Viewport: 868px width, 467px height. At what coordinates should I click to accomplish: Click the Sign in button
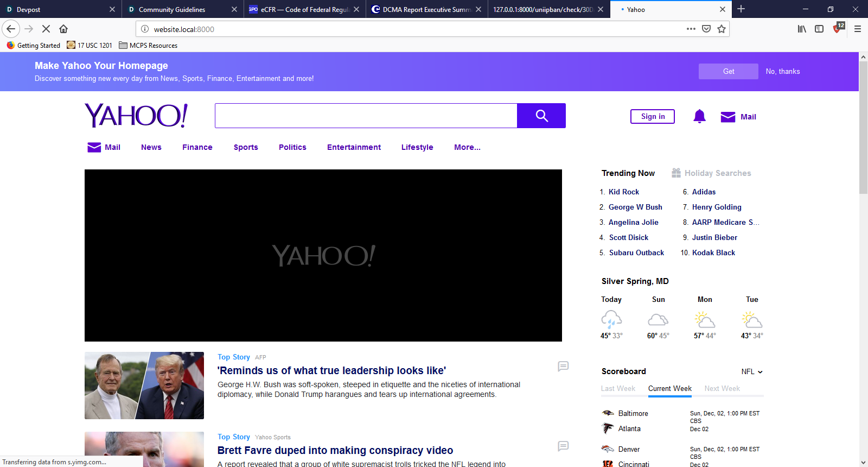653,116
